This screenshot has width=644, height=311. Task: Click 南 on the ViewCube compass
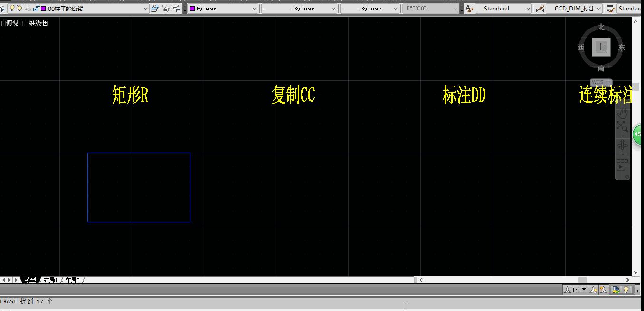601,68
